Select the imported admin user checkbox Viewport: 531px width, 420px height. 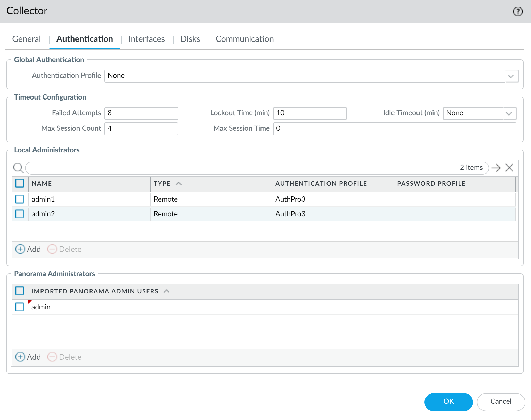point(20,307)
